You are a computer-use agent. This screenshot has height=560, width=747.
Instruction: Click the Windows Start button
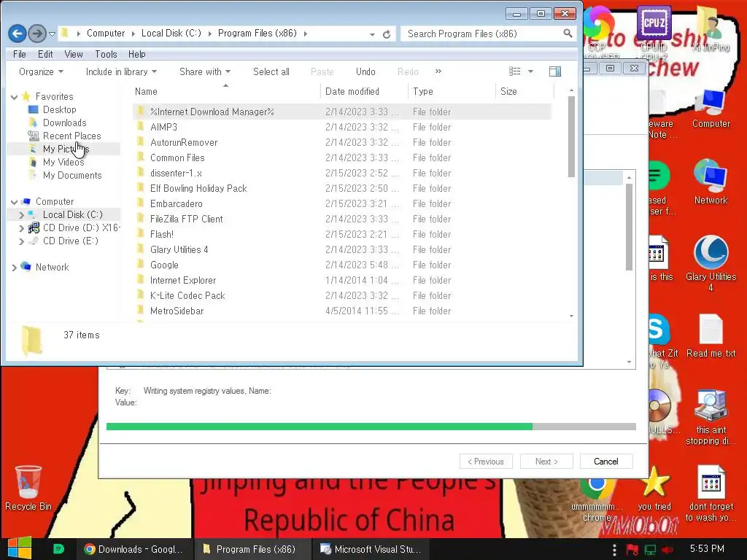pyautogui.click(x=20, y=548)
